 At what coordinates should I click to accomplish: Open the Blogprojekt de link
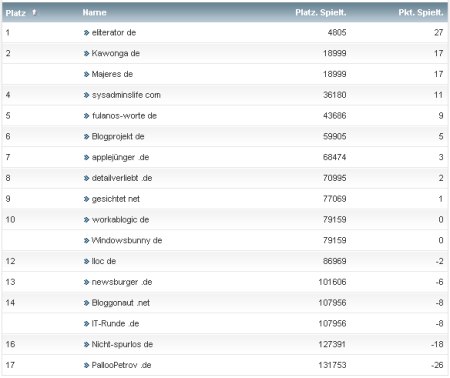(118, 136)
